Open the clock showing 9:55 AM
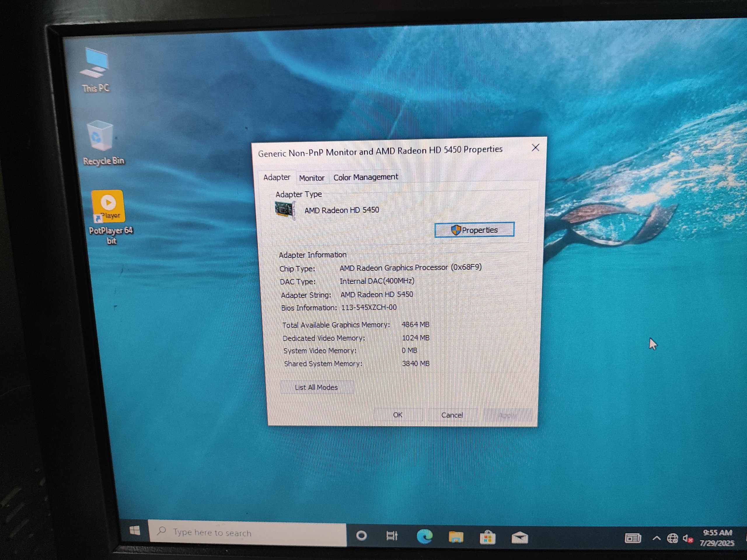 [717, 538]
